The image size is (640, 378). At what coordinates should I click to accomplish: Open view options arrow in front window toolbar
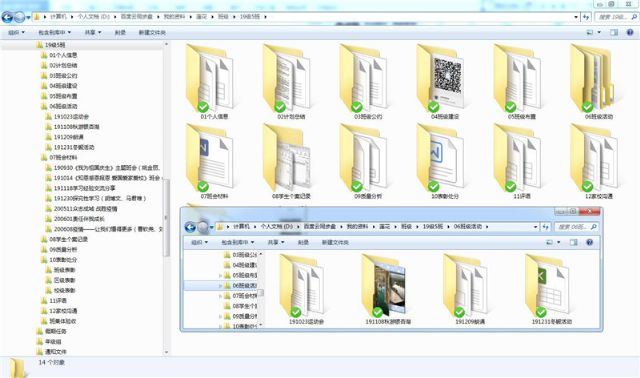559,242
